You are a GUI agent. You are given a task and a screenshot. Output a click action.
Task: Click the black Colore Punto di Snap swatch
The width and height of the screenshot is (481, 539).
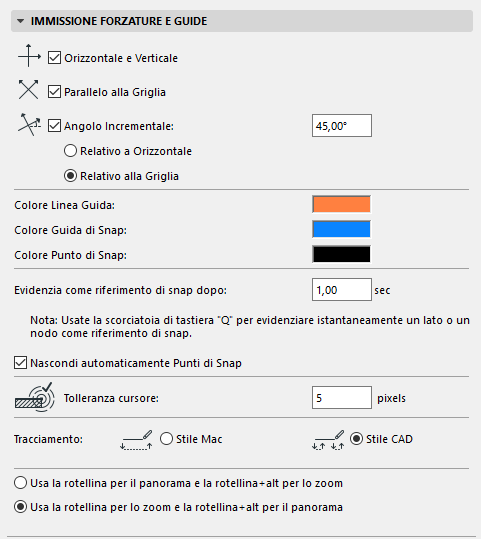[x=341, y=254]
